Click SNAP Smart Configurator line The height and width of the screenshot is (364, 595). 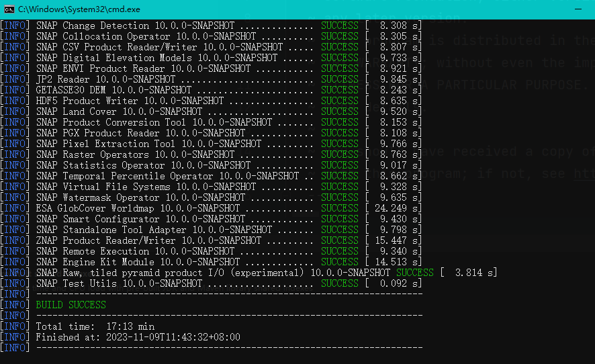click(x=211, y=219)
